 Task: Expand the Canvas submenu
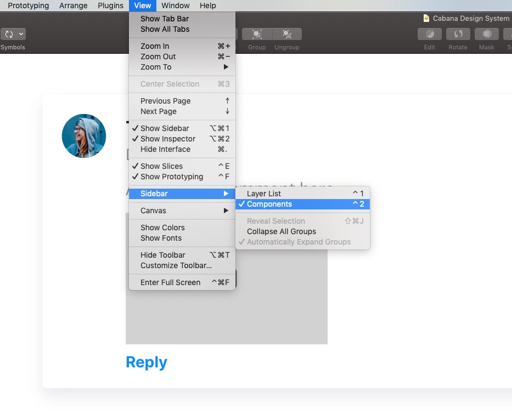[153, 211]
